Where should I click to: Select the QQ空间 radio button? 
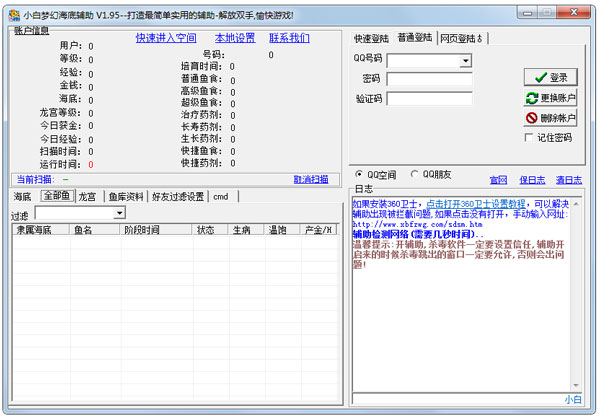[359, 174]
